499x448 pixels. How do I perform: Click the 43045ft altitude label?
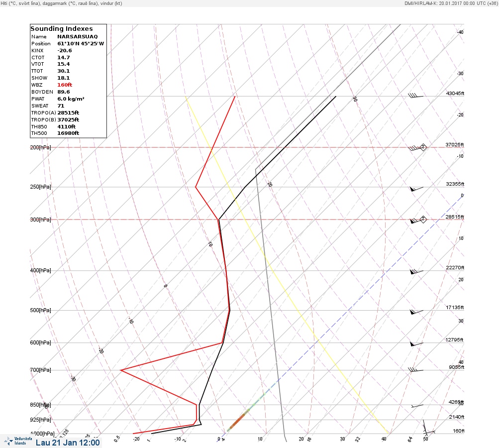pyautogui.click(x=455, y=93)
